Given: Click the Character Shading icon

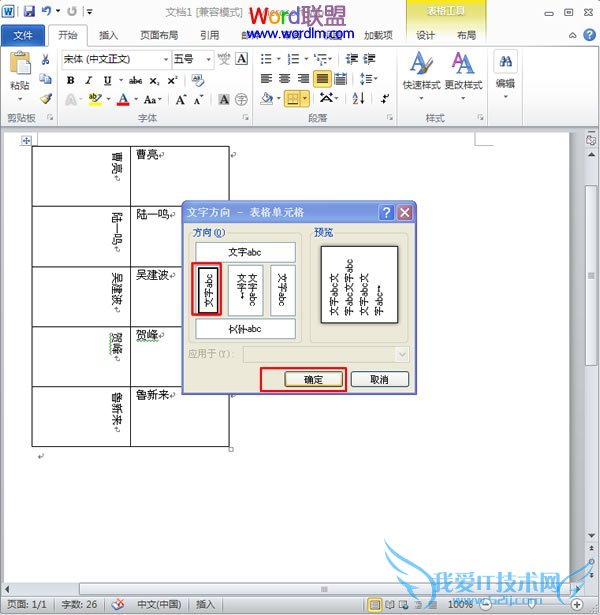Looking at the screenshot, I should tap(224, 99).
